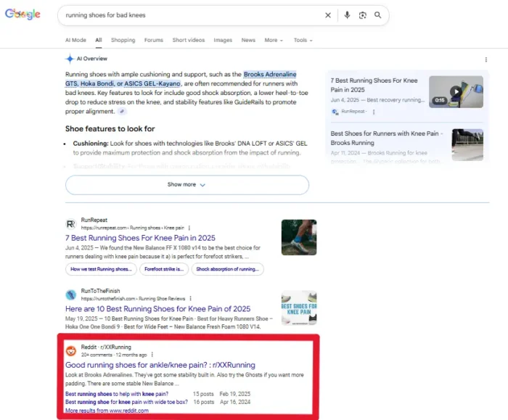This screenshot has height=420, width=508.
Task: Click inside the search query field
Action: (191, 15)
